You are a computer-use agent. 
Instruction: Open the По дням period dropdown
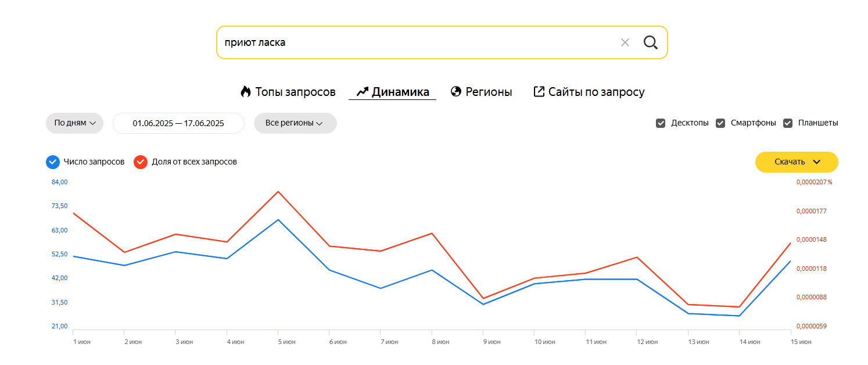74,123
